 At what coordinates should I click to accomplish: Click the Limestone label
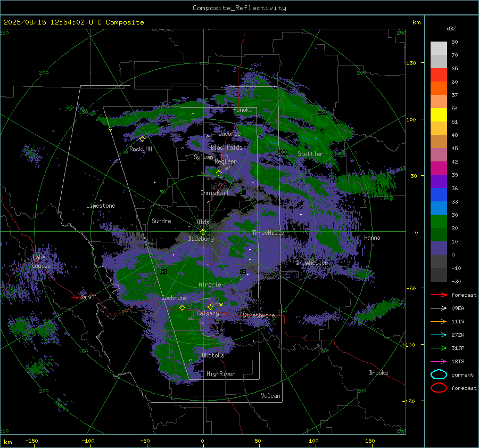[x=101, y=206]
